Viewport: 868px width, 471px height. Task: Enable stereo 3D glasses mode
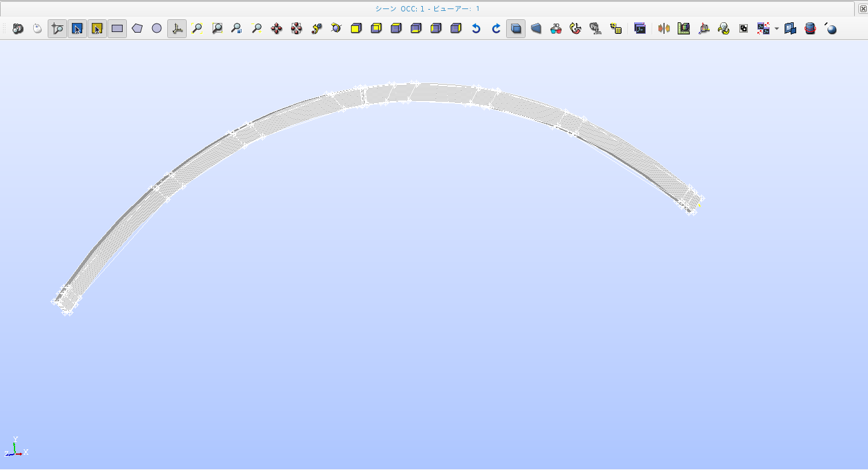pyautogui.click(x=556, y=28)
